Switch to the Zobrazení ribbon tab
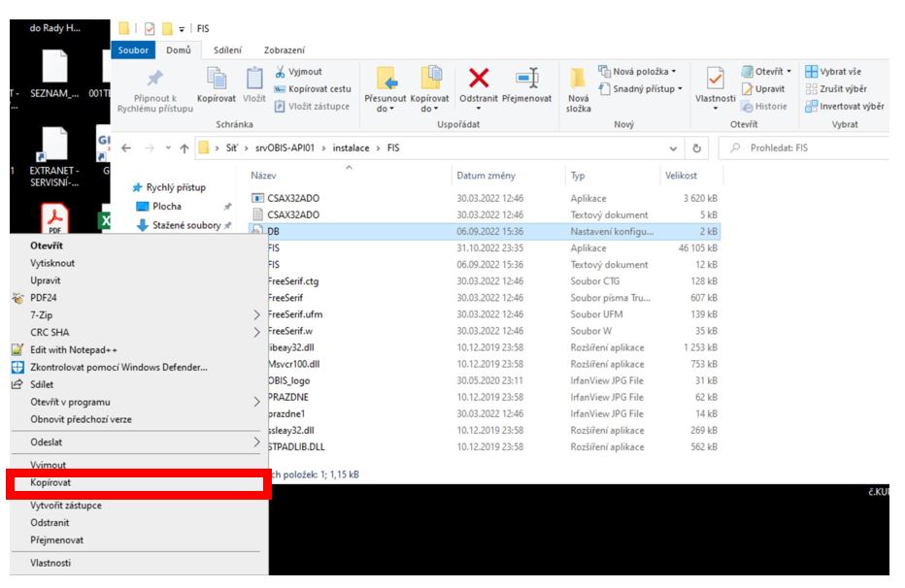The height and width of the screenshot is (588, 905). click(285, 49)
